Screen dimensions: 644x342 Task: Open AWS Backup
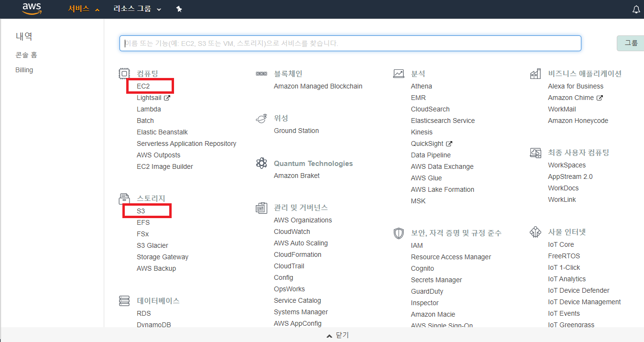(156, 268)
